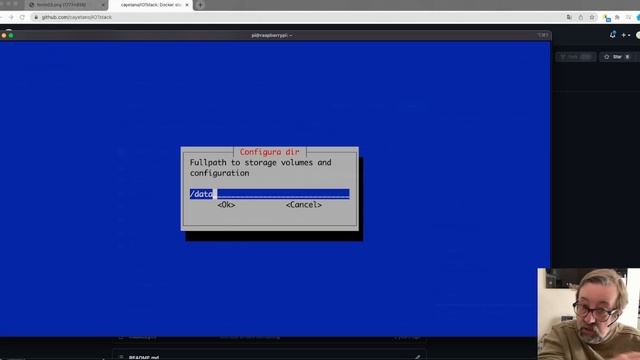The width and height of the screenshot is (640, 360).
Task: Click the webcam video overlay thumbnail
Action: [589, 314]
